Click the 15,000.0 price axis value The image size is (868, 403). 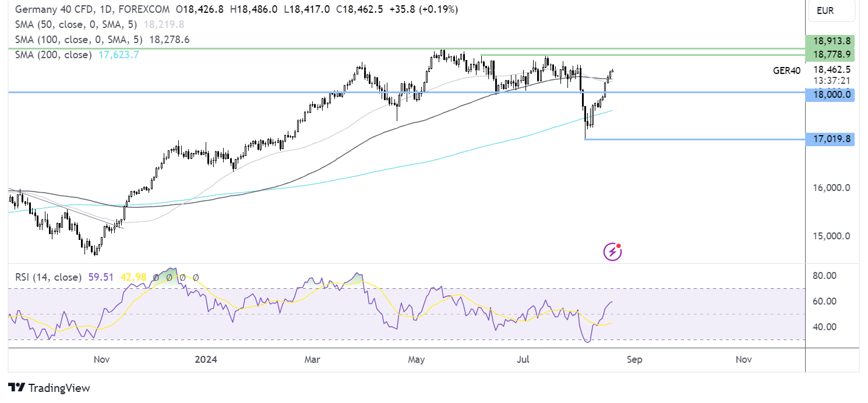(x=832, y=236)
